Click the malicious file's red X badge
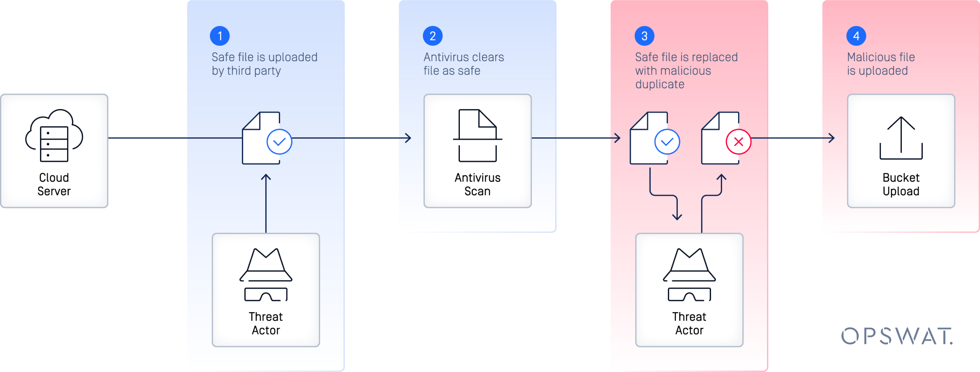 click(x=738, y=142)
